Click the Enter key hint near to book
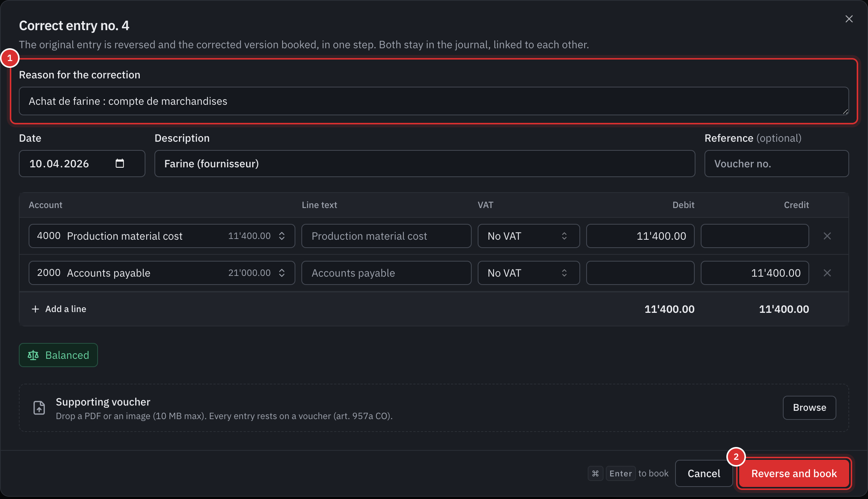The width and height of the screenshot is (868, 499). click(x=620, y=473)
